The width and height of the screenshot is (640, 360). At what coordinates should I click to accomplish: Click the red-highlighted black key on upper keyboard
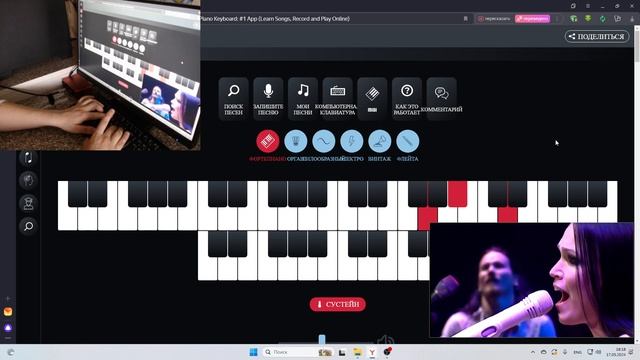click(x=457, y=194)
